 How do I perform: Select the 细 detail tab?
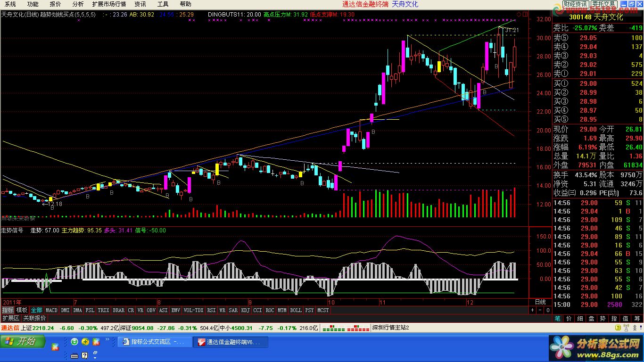[x=580, y=319]
